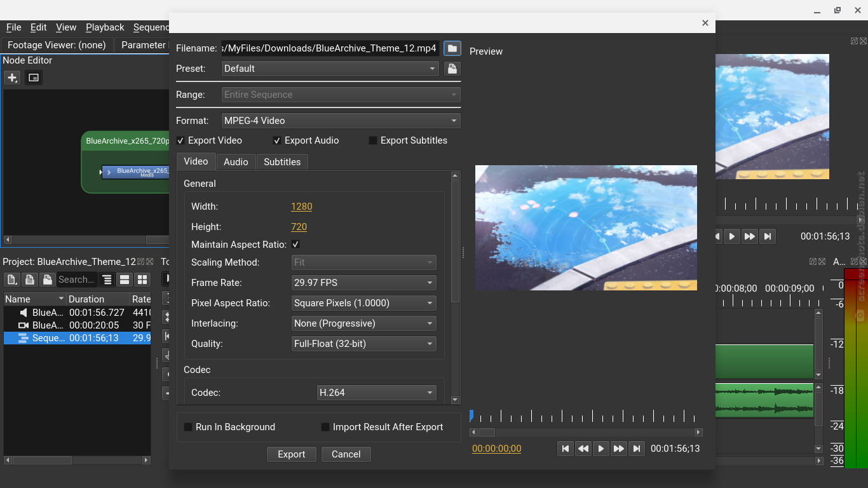Image resolution: width=868 pixels, height=488 pixels.
Task: Close the viewer panel at top right
Action: click(x=863, y=41)
